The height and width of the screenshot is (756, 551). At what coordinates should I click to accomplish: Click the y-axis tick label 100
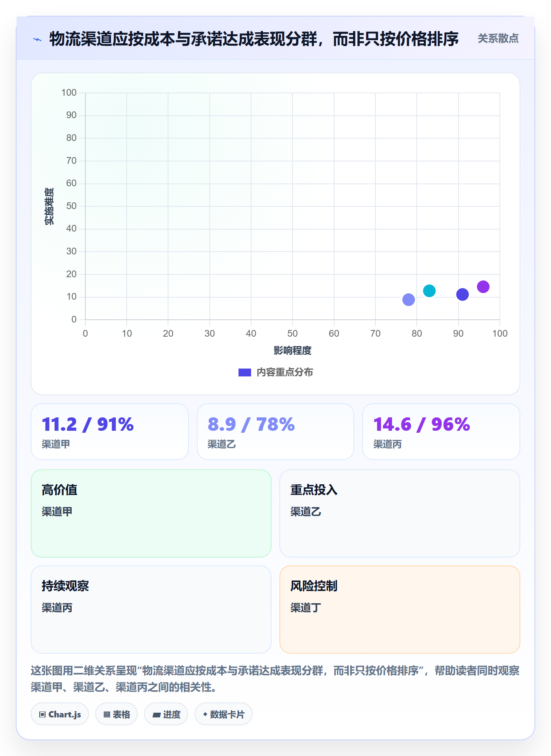coord(69,93)
